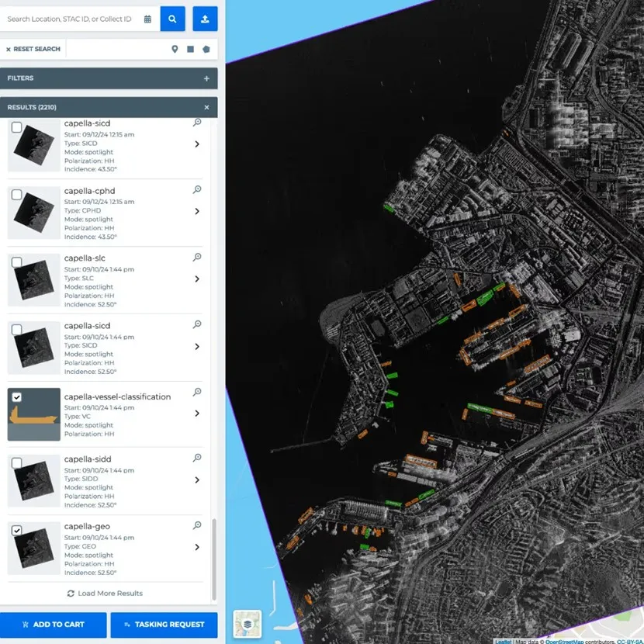This screenshot has width=644, height=644.
Task: Check the capella-sidd result checkbox
Action: [17, 464]
